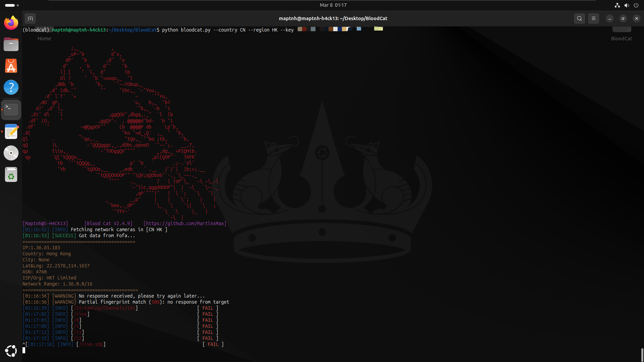Screen dimensions: 644x362
Task: Click 'ISP/Org: HKT Limited' line
Action: tap(49, 278)
